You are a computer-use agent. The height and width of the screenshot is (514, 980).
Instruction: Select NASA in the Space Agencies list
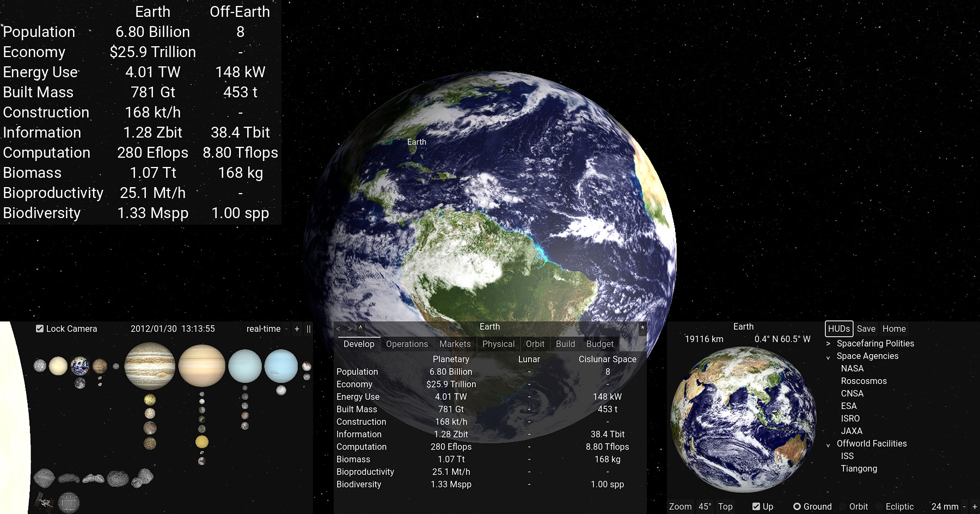pyautogui.click(x=852, y=368)
